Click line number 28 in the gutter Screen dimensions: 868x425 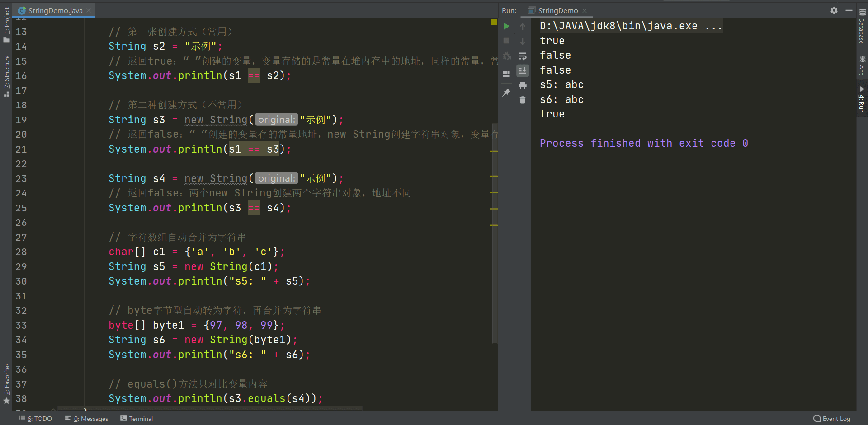coord(21,252)
